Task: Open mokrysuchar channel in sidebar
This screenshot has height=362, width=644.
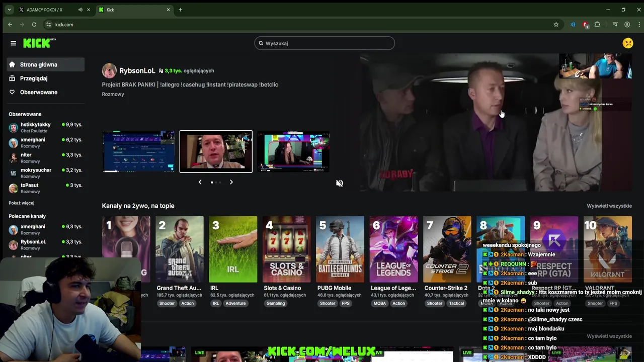Action: (x=46, y=173)
